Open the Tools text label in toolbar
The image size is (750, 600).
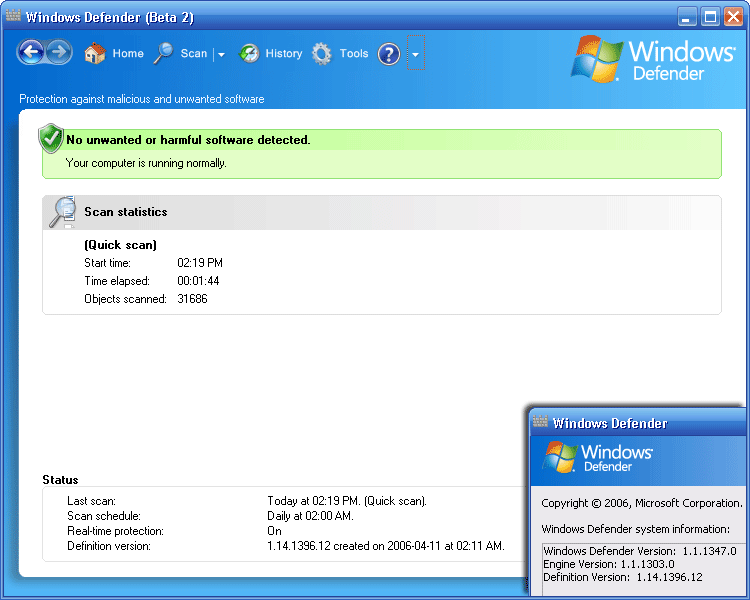pyautogui.click(x=354, y=54)
